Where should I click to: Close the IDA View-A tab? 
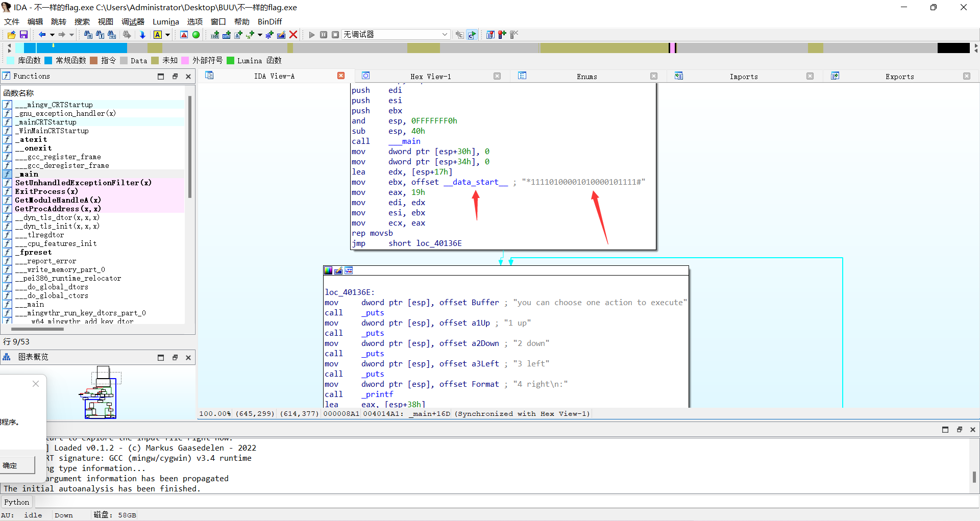click(341, 76)
